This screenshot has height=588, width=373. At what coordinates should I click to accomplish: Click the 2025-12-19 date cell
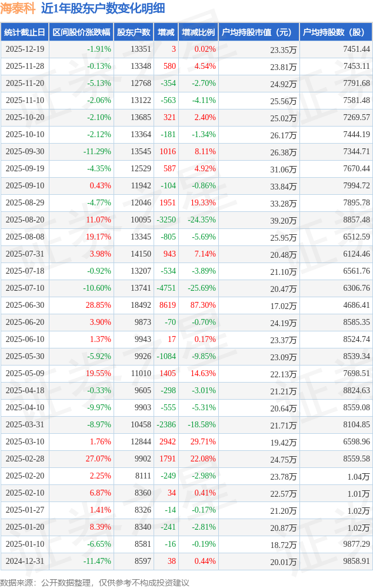(25, 49)
